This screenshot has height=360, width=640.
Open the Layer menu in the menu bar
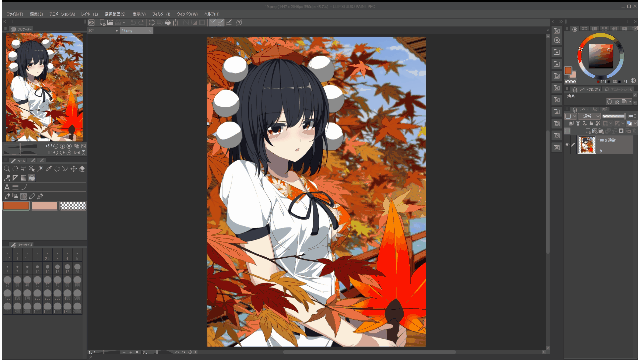pyautogui.click(x=89, y=14)
